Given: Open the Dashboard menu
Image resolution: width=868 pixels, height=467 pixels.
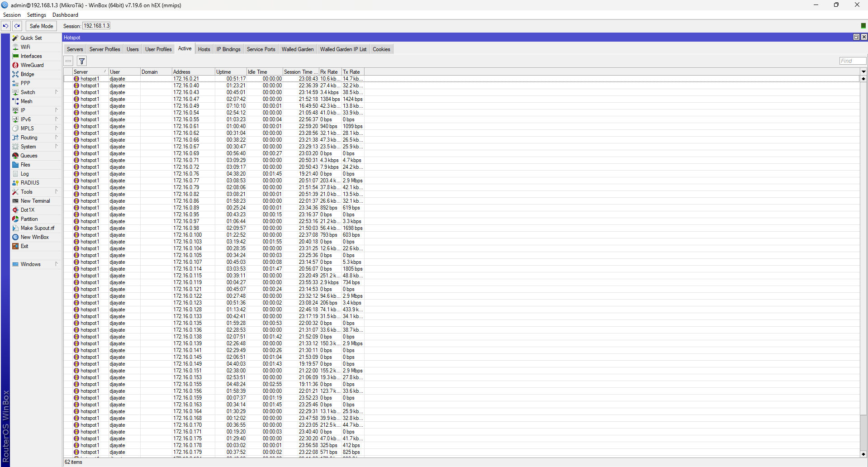Looking at the screenshot, I should tap(65, 15).
